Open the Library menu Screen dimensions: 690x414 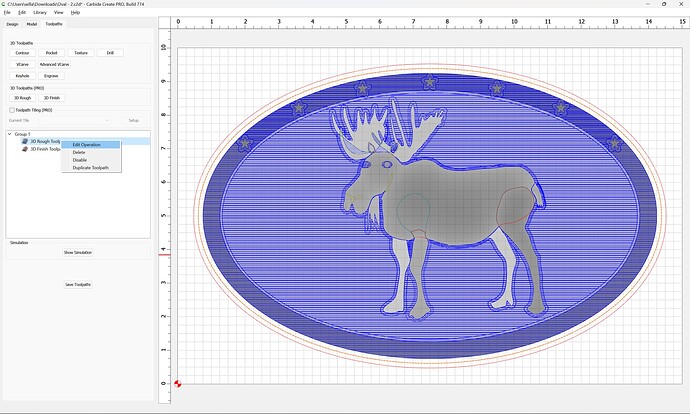point(40,12)
